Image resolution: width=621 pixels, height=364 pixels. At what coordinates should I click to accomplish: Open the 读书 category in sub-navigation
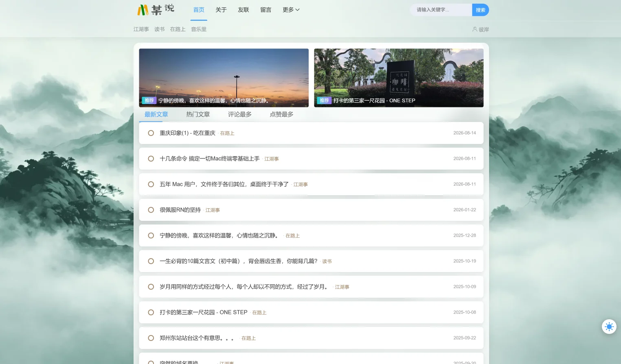pos(160,29)
